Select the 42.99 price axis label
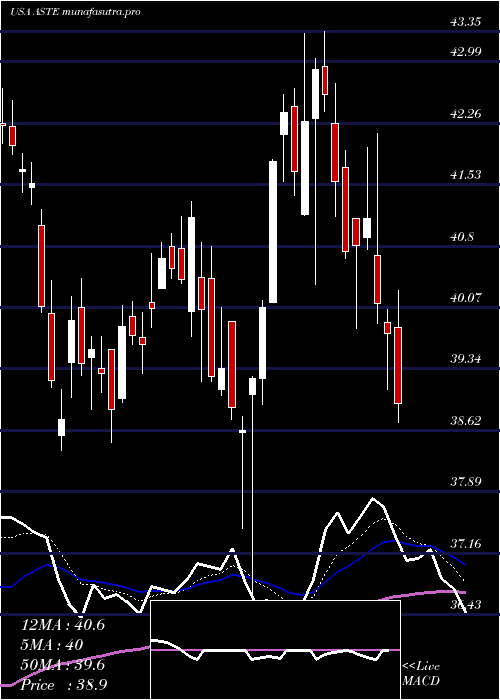Image resolution: width=500 pixels, height=700 pixels. click(x=466, y=51)
